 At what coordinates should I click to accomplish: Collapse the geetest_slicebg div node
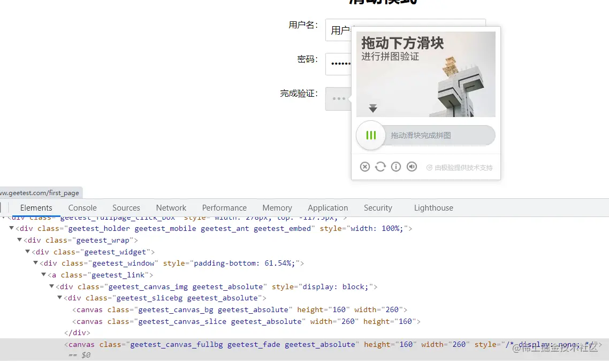click(x=59, y=298)
